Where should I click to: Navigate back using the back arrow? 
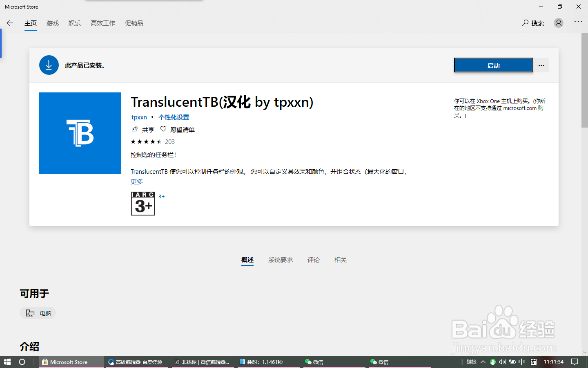click(10, 23)
